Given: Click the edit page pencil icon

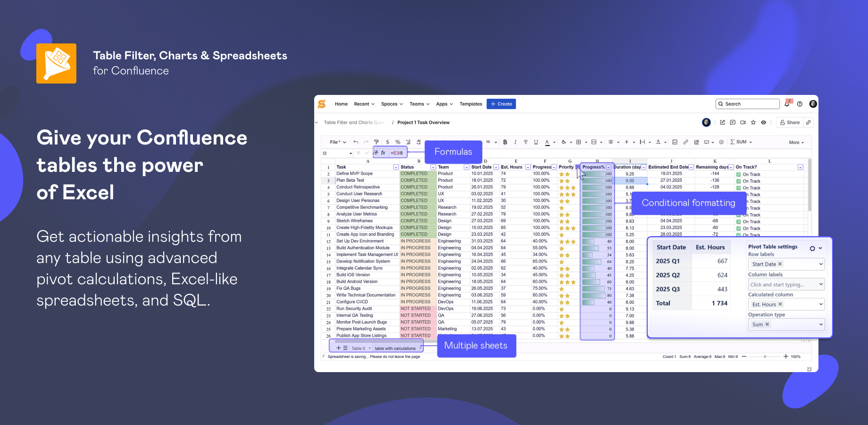Looking at the screenshot, I should point(722,122).
